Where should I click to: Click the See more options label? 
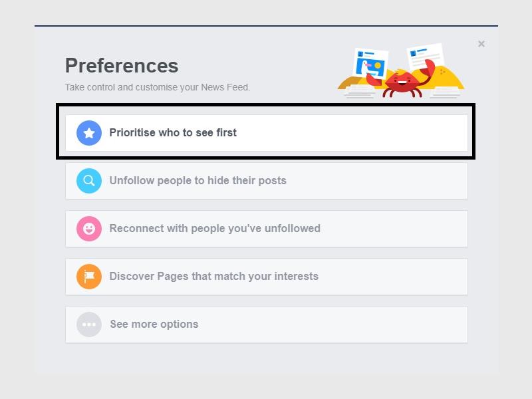pyautogui.click(x=154, y=324)
